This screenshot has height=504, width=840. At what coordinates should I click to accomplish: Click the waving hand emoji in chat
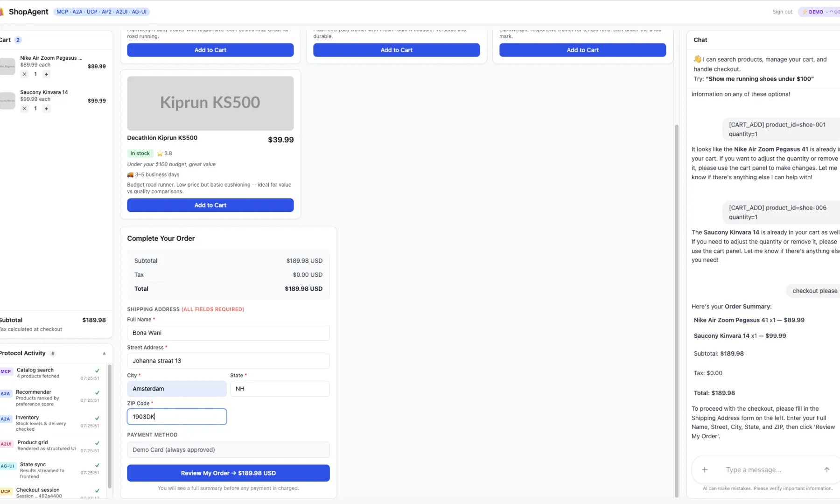pyautogui.click(x=698, y=59)
